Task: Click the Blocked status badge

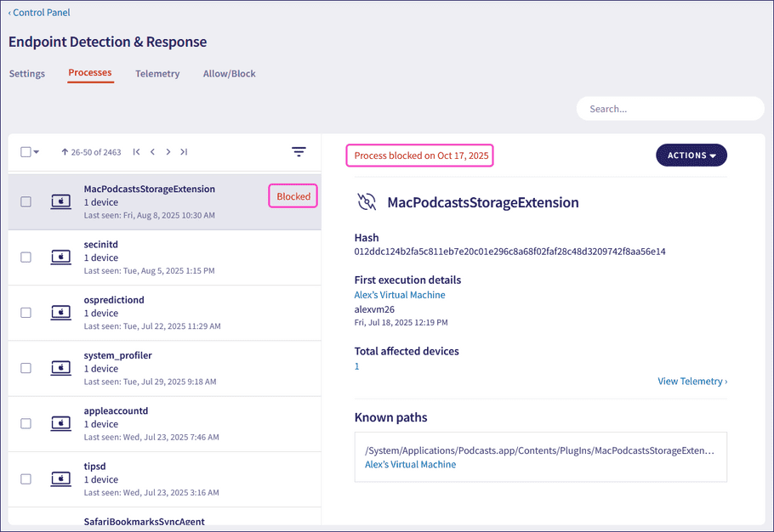Action: click(x=293, y=195)
